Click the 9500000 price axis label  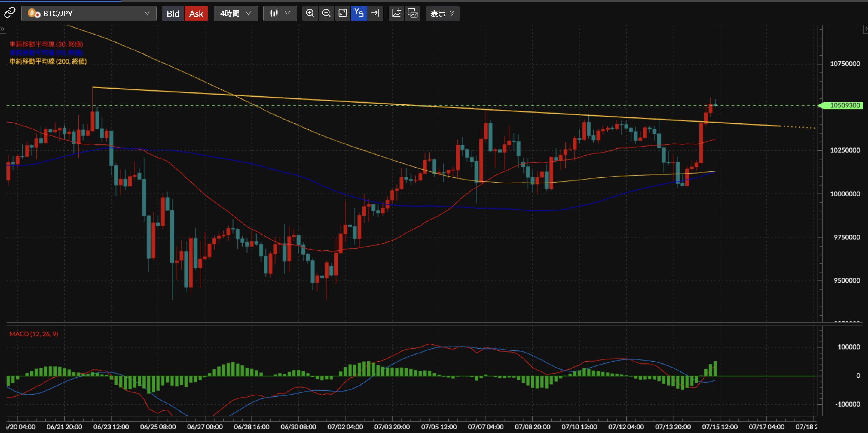click(x=846, y=280)
